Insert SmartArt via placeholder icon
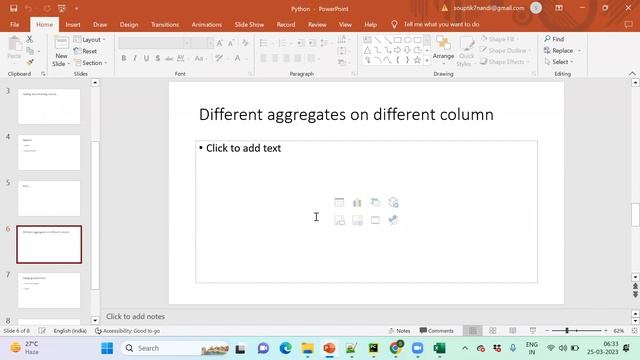Viewport: 640px width, 360px height. 375,202
